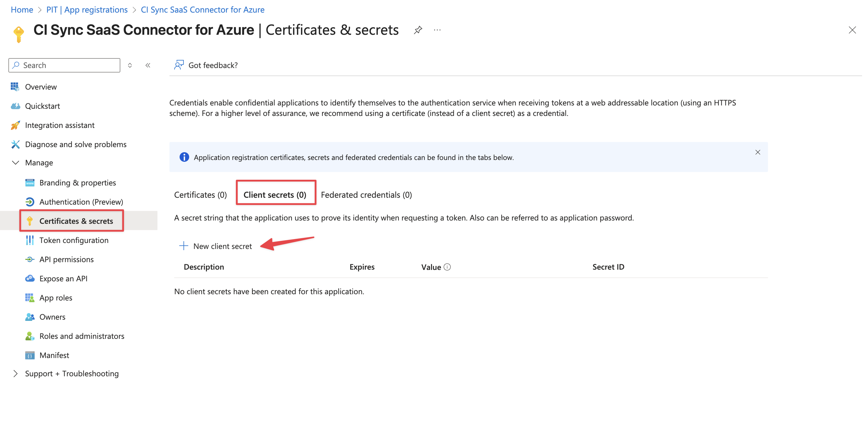Click the API permissions icon
The image size is (868, 444).
tap(30, 259)
